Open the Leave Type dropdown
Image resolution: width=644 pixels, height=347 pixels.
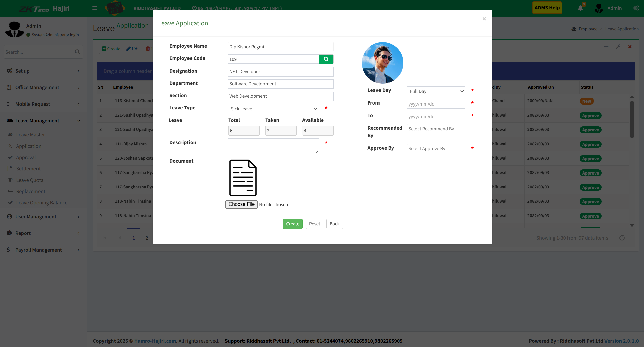point(273,109)
